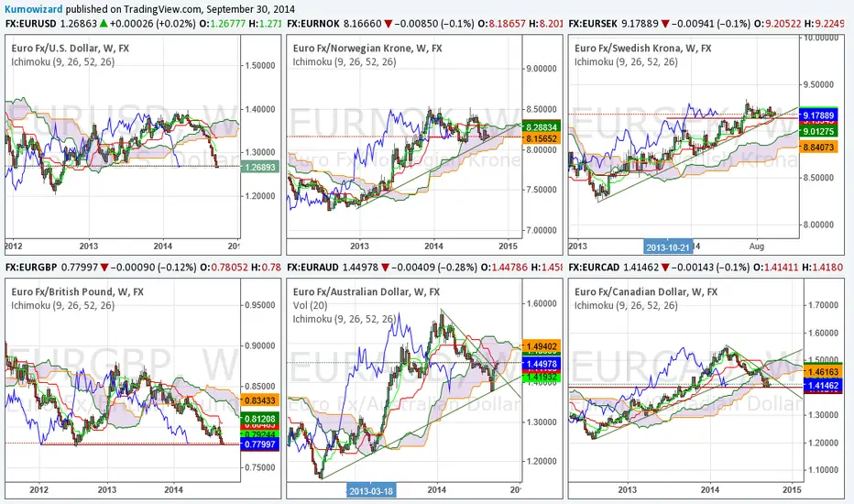
Task: Select the Euro Fx/Canadian Dollar chart title
Action: [646, 291]
